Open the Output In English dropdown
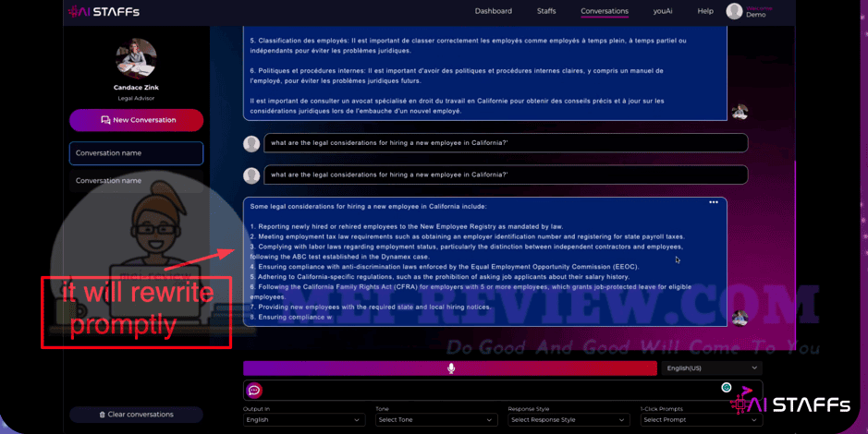868x434 pixels. (304, 419)
